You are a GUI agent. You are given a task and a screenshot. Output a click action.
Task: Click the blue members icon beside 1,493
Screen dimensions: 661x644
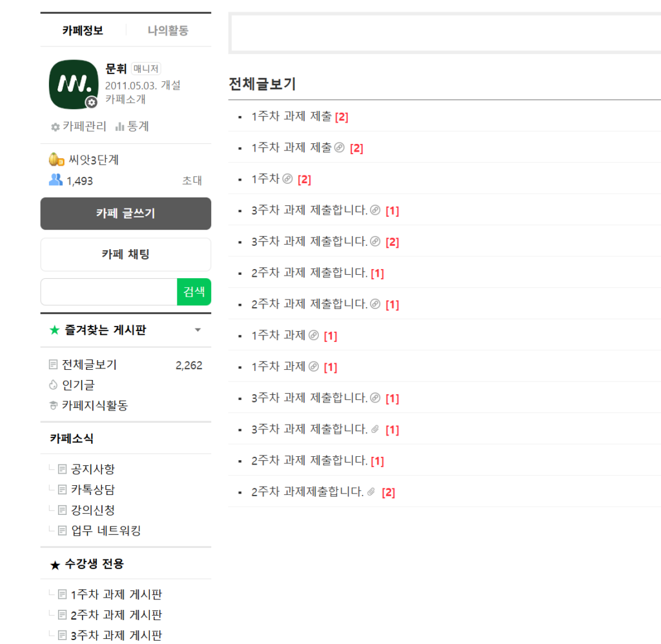click(x=56, y=180)
